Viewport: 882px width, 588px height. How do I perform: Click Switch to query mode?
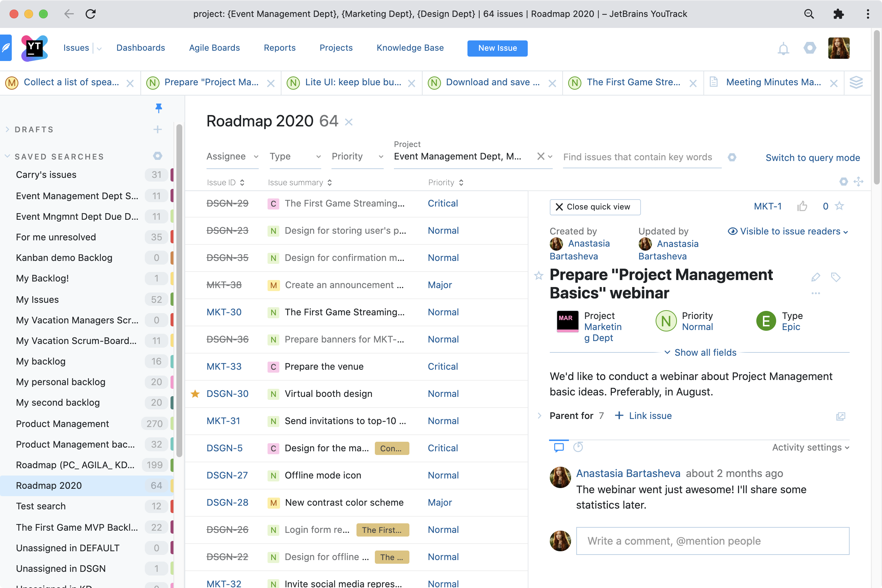pyautogui.click(x=813, y=158)
